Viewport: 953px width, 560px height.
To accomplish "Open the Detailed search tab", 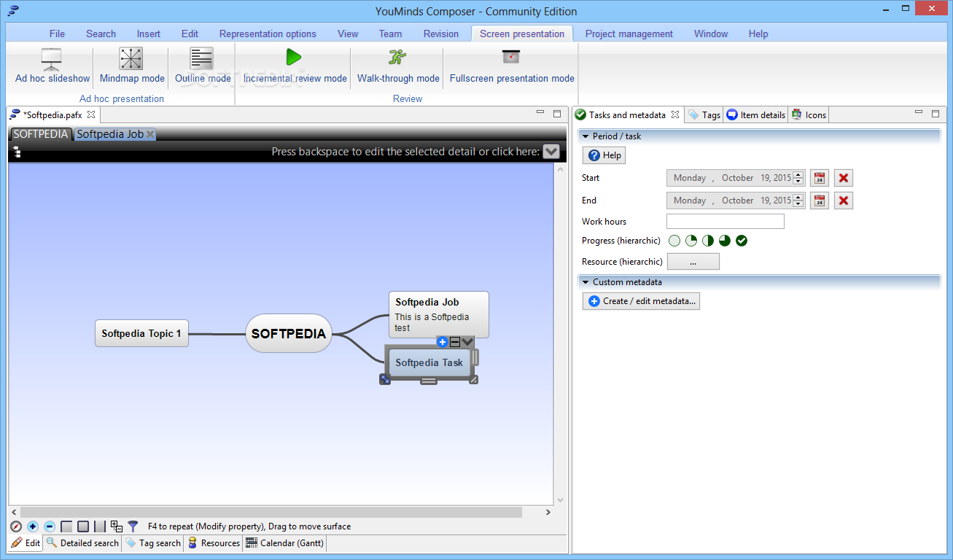I will click(82, 543).
